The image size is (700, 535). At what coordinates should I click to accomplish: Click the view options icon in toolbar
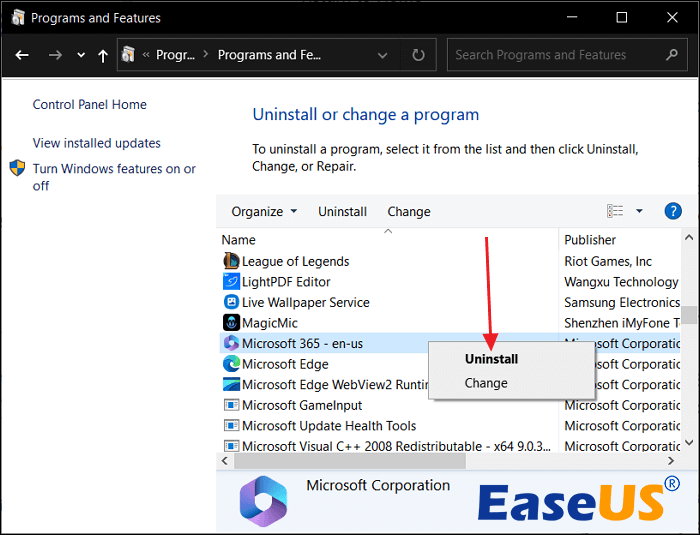click(x=615, y=211)
